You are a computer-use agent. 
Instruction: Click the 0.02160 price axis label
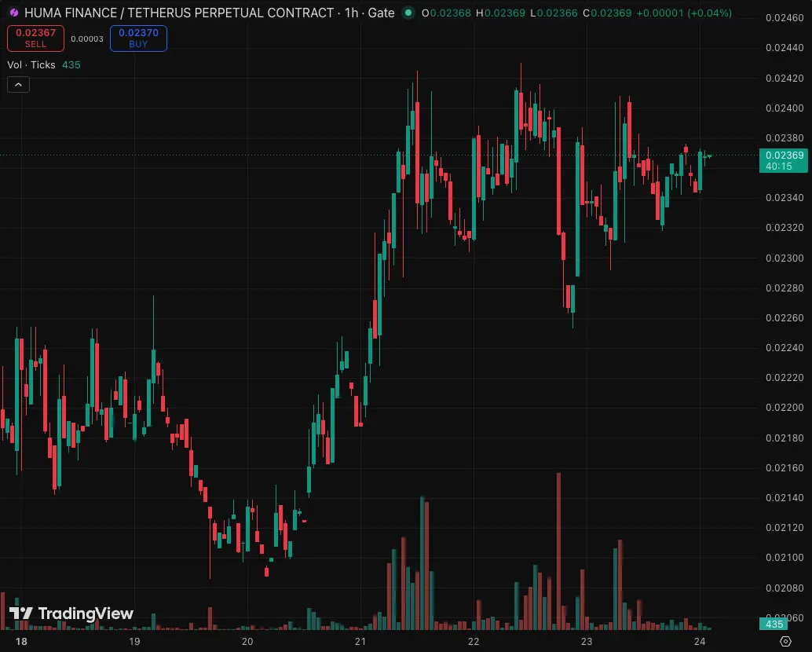[x=785, y=467]
